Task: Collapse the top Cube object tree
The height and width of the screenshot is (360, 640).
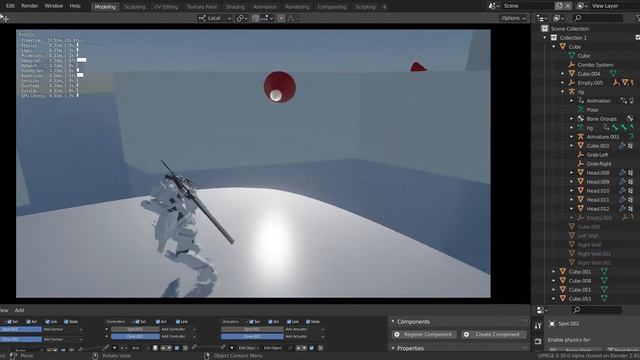Action: [554, 47]
